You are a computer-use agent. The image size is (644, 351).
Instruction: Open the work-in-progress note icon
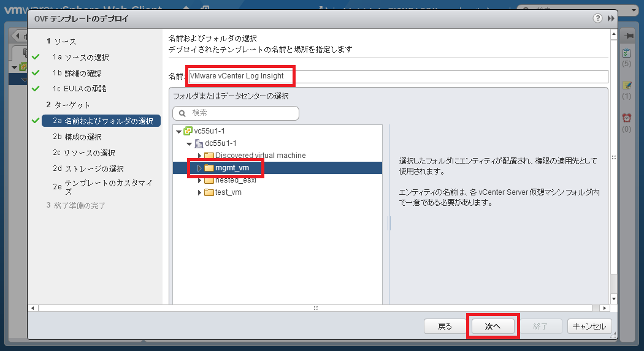point(627,85)
